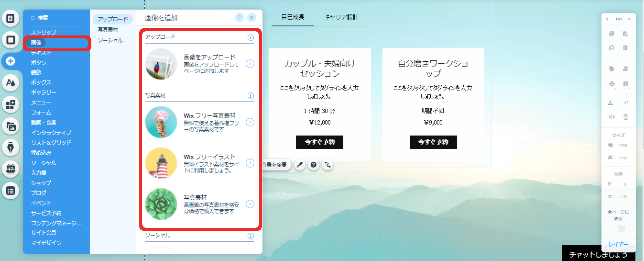The height and width of the screenshot is (261, 644).
Task: Click the paintbrush design icon near 背景を変更
Action: pyautogui.click(x=300, y=165)
